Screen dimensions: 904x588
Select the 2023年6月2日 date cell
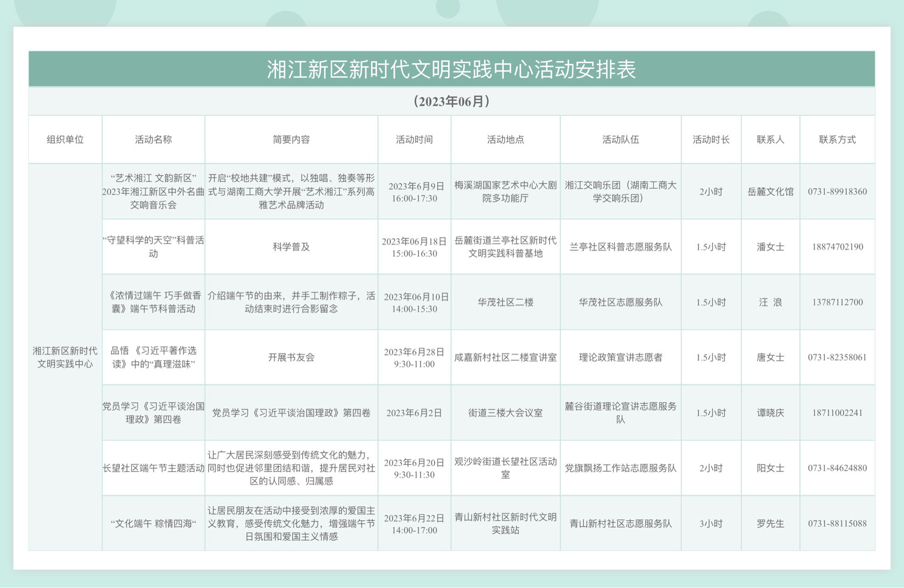coord(414,413)
